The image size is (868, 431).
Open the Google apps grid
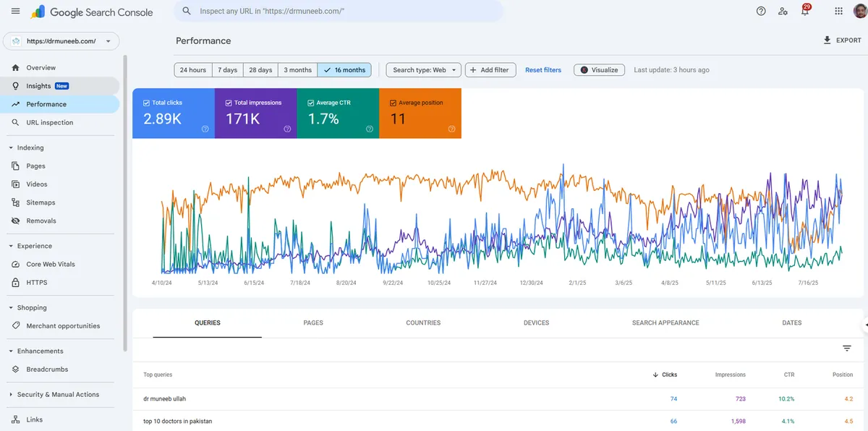pyautogui.click(x=838, y=11)
